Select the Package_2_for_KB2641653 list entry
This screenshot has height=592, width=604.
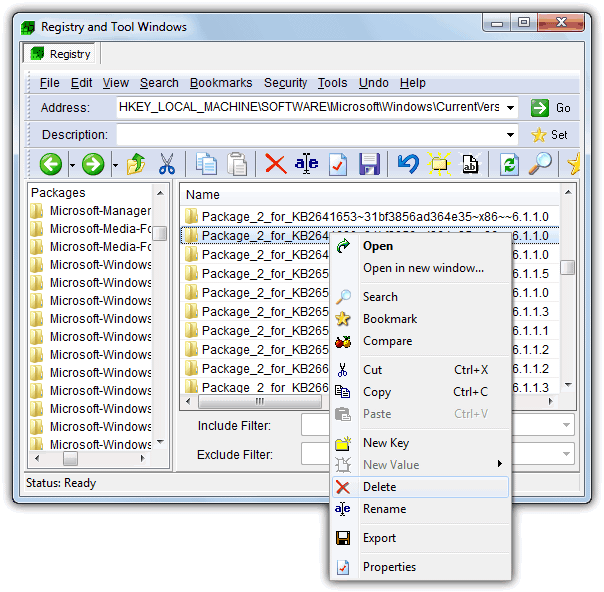coord(370,217)
